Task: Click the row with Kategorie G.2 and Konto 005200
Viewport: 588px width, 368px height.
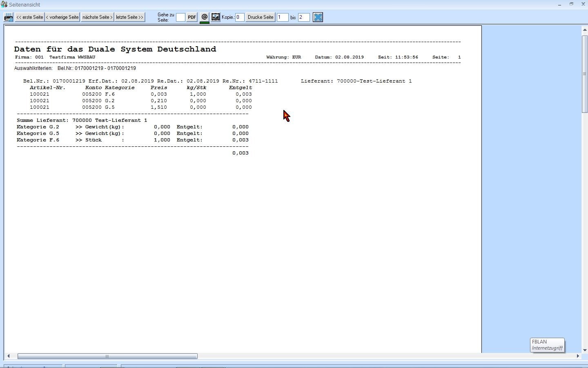Action: point(141,101)
